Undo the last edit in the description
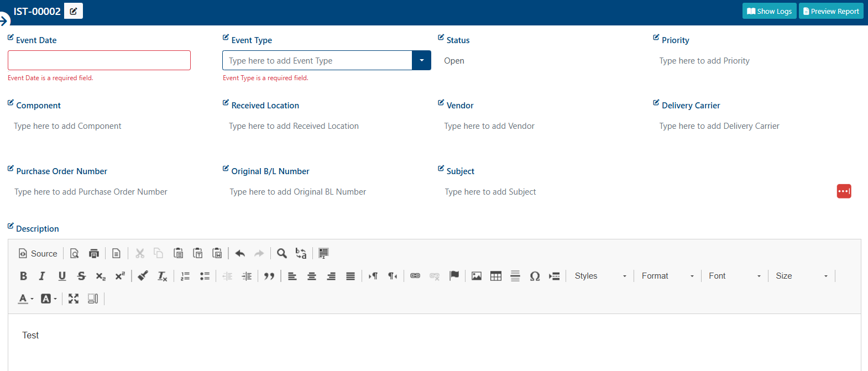868x371 pixels. tap(240, 253)
